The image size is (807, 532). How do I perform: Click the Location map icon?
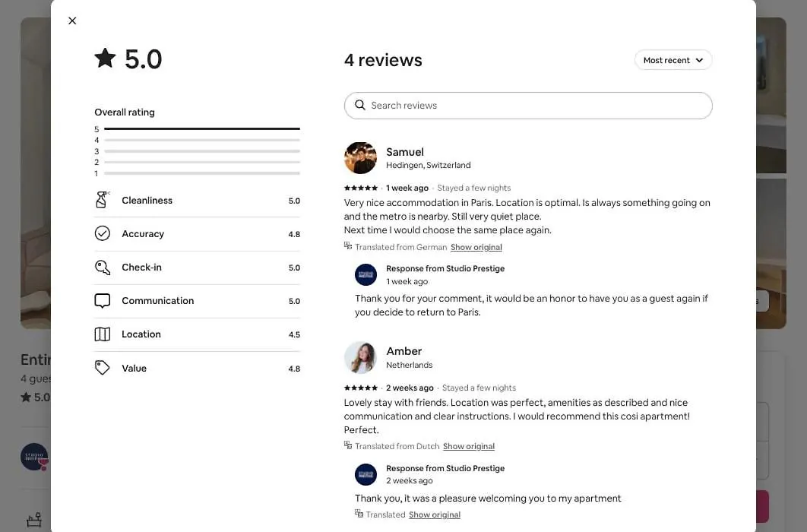[103, 334]
